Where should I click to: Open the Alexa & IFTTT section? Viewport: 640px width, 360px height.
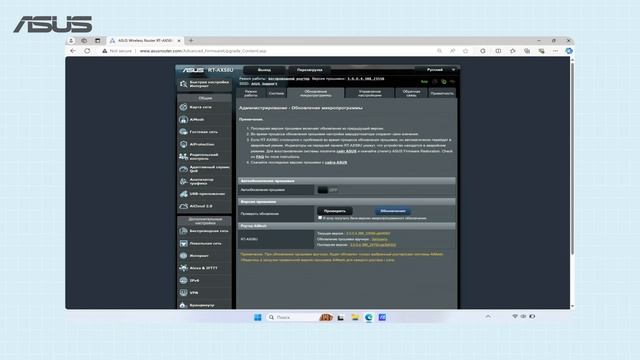click(204, 268)
